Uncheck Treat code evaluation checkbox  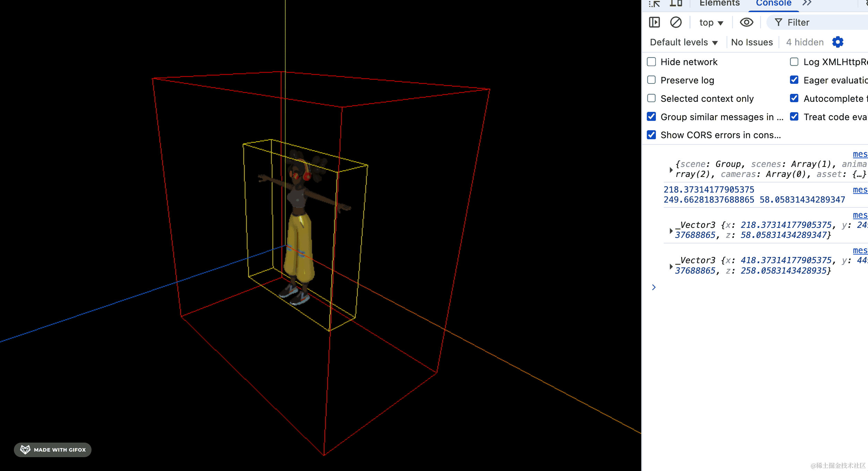[794, 117]
